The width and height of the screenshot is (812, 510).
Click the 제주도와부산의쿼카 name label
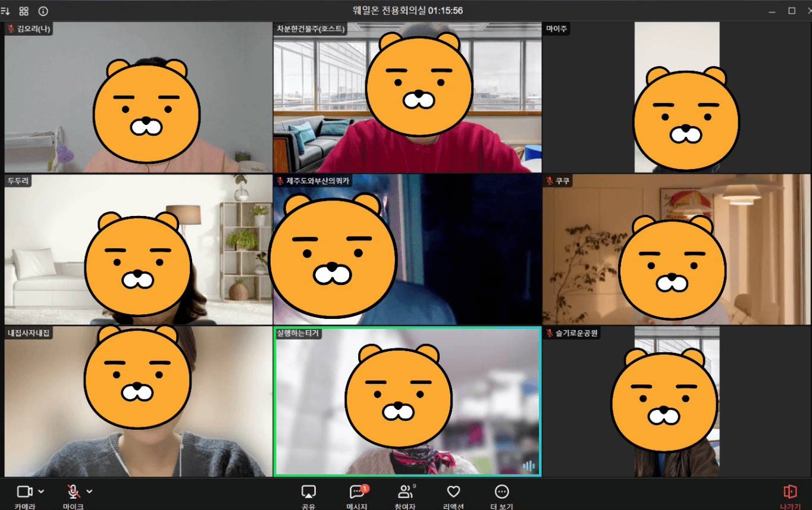click(x=313, y=180)
